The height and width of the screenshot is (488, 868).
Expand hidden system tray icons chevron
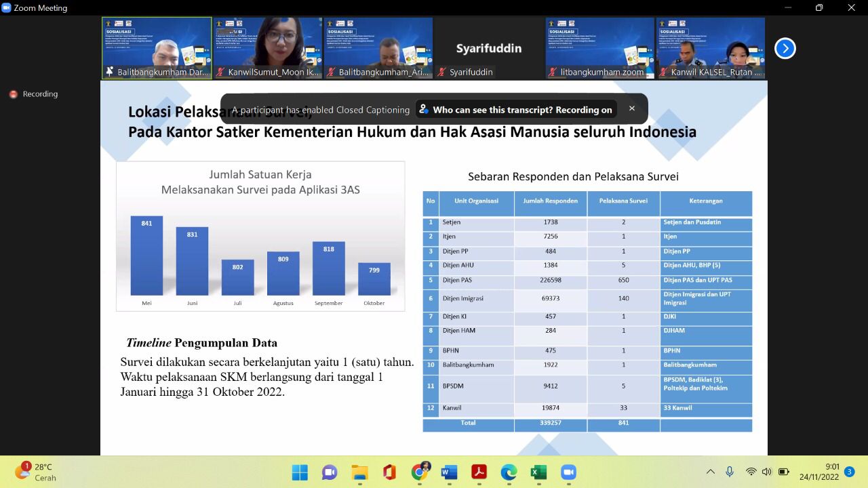710,472
